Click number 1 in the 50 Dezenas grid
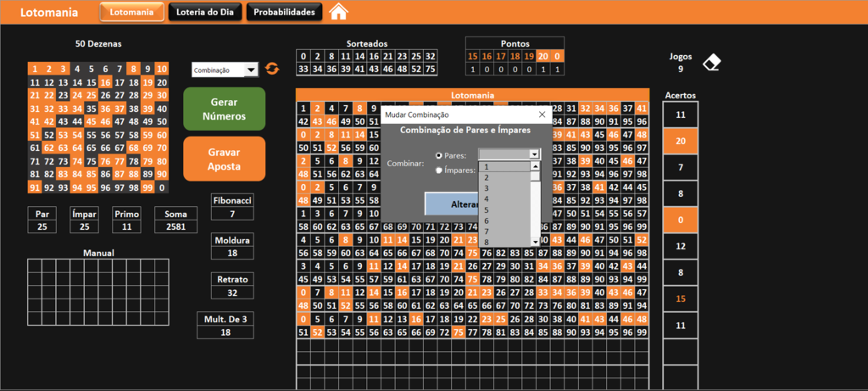The width and height of the screenshot is (868, 391). coord(34,70)
